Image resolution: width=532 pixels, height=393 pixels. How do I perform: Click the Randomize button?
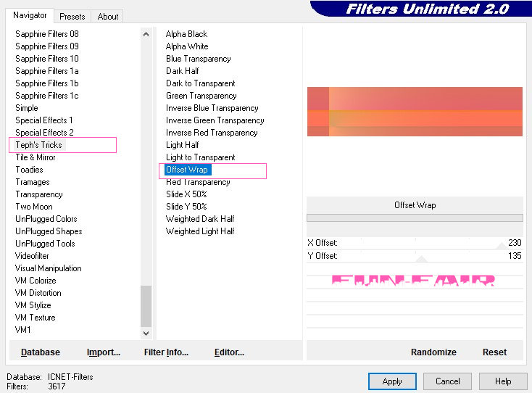coord(433,352)
